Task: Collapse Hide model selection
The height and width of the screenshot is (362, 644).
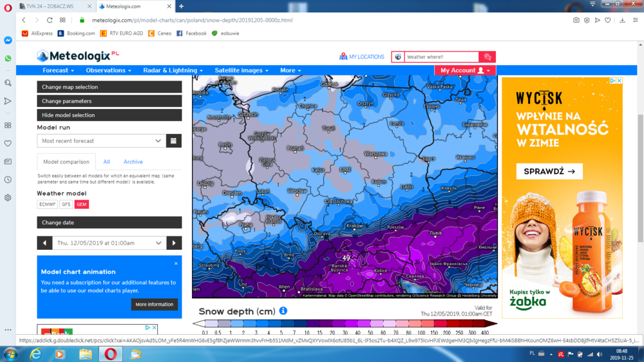Action: [109, 115]
